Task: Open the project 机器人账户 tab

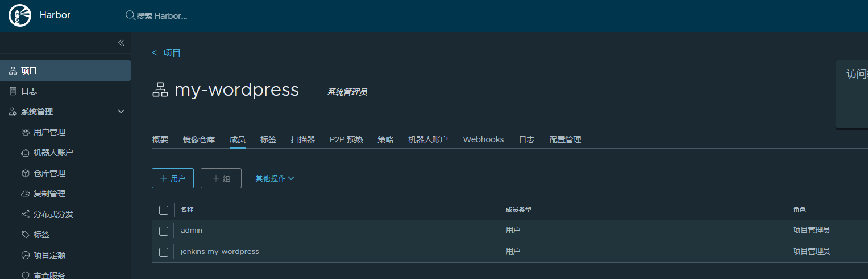Action: click(x=428, y=139)
